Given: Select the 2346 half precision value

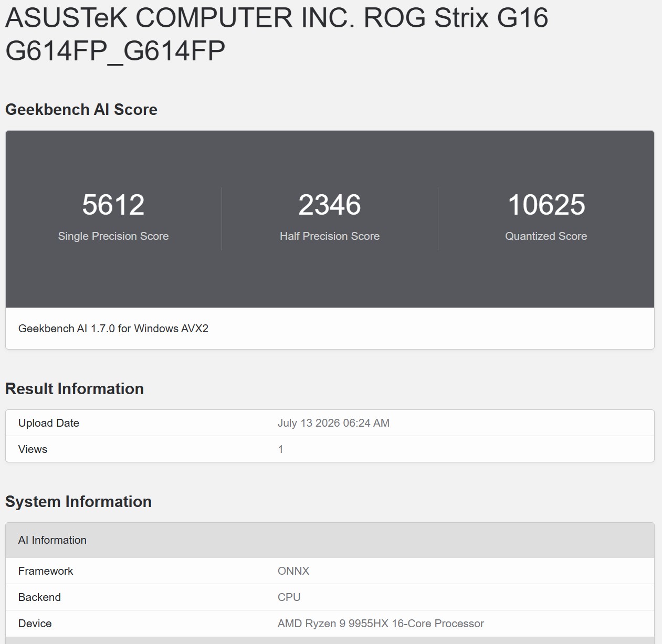Looking at the screenshot, I should [x=330, y=205].
